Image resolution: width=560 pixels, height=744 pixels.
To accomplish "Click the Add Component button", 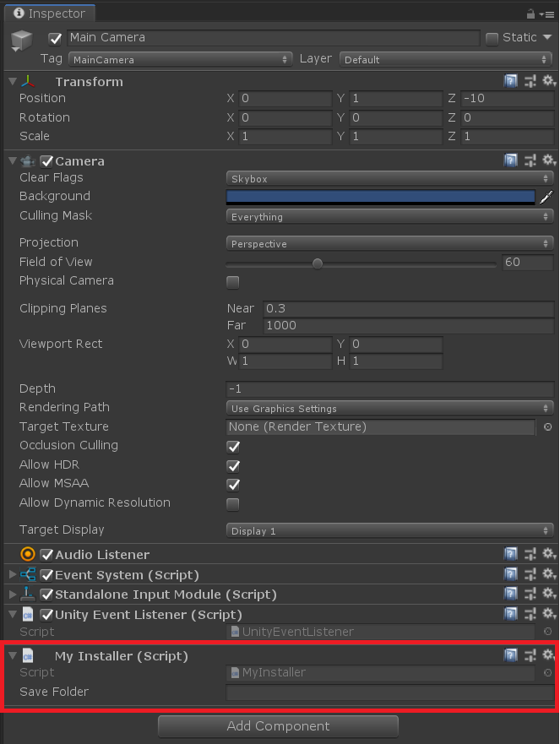I will coord(278,726).
